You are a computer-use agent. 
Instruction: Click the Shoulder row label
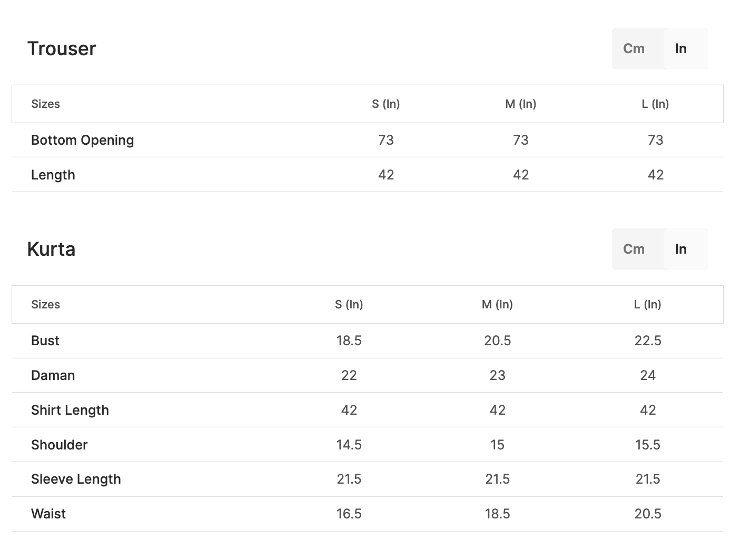(x=60, y=445)
